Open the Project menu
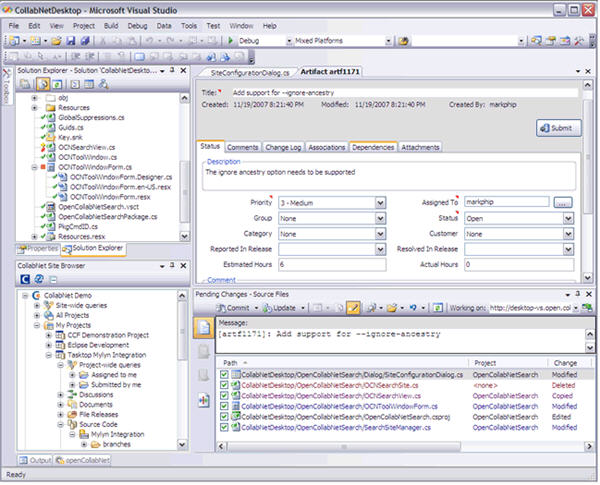 [x=84, y=26]
